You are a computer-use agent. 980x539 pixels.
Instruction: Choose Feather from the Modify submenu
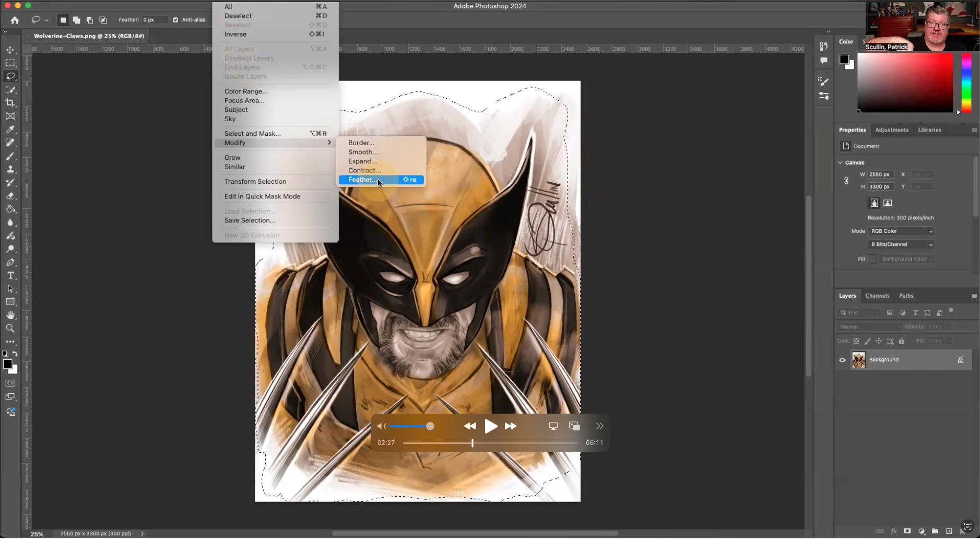click(x=362, y=180)
